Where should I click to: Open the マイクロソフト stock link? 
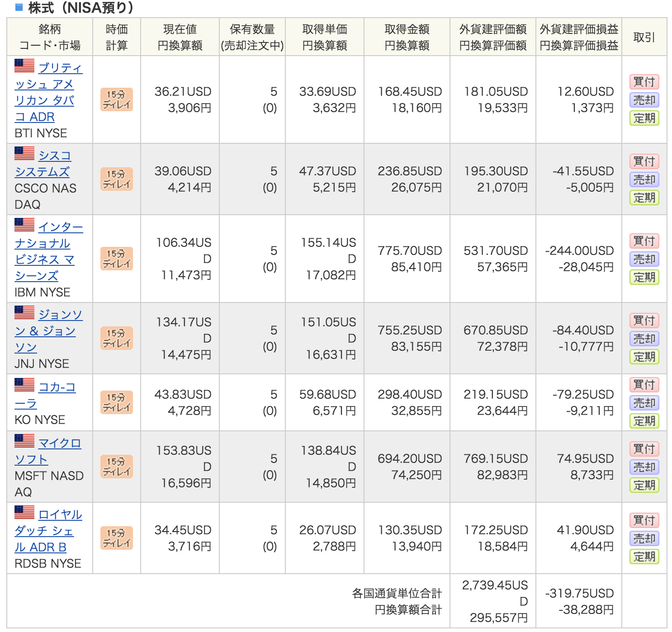coord(48,452)
